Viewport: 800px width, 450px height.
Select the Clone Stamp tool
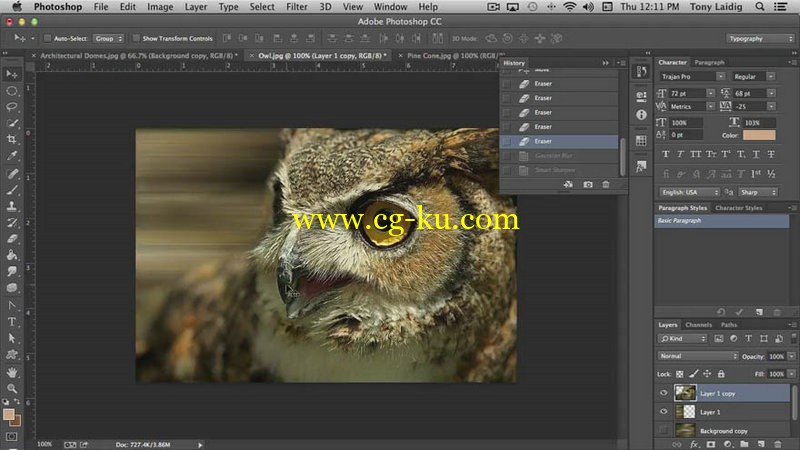[12, 206]
